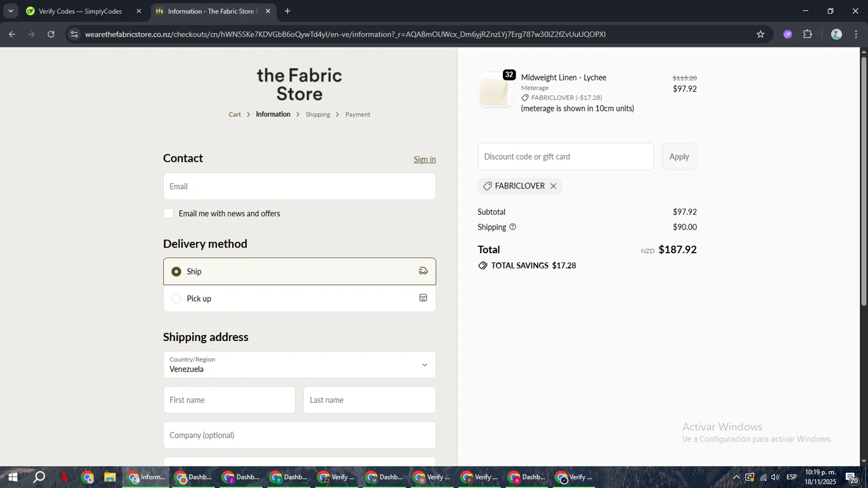
Task: Click the TOTAL SAVINGS $17.28 text
Action: point(533,265)
